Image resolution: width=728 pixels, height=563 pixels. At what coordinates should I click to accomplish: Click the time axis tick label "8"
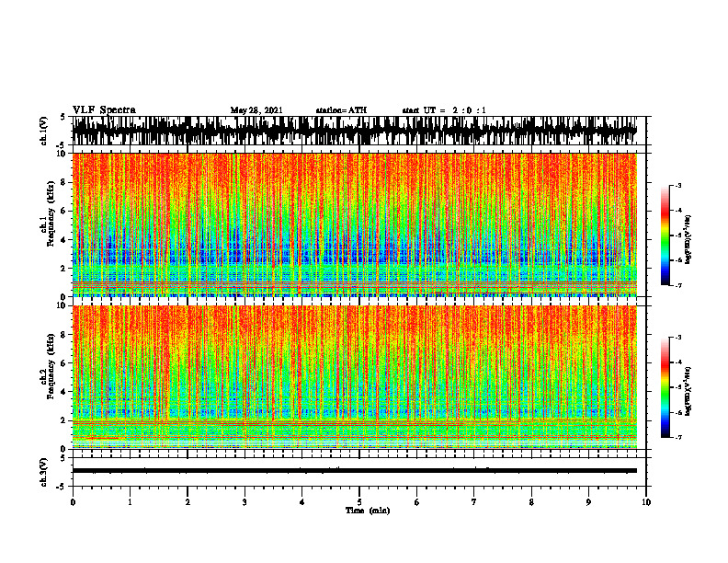(x=531, y=502)
